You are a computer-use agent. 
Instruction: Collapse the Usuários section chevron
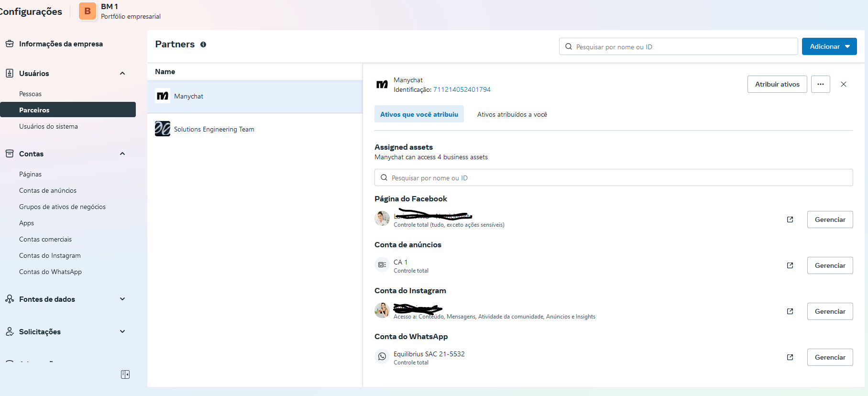tap(122, 73)
